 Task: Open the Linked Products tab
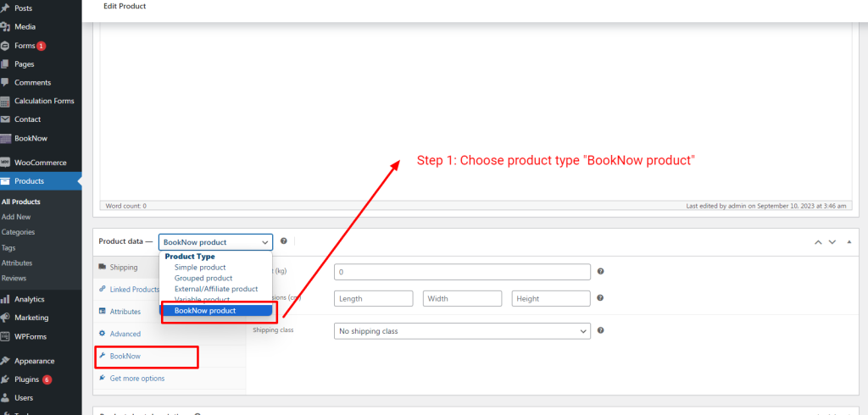(135, 290)
